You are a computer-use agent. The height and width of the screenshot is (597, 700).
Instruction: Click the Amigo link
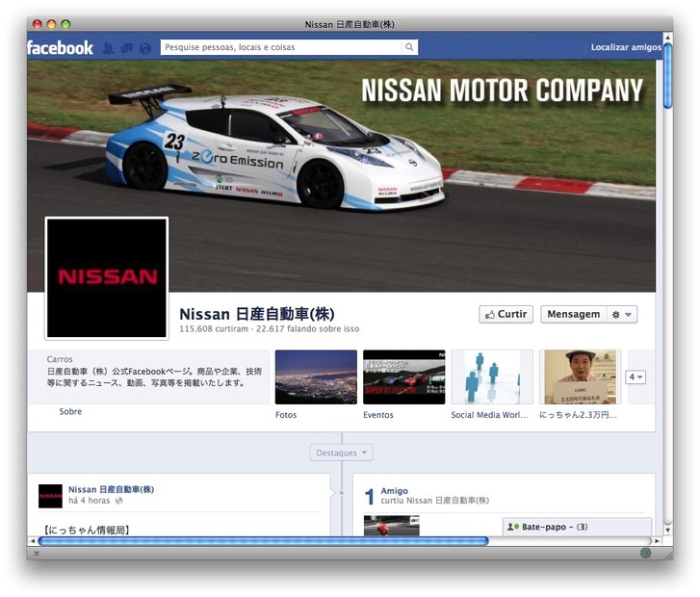394,491
